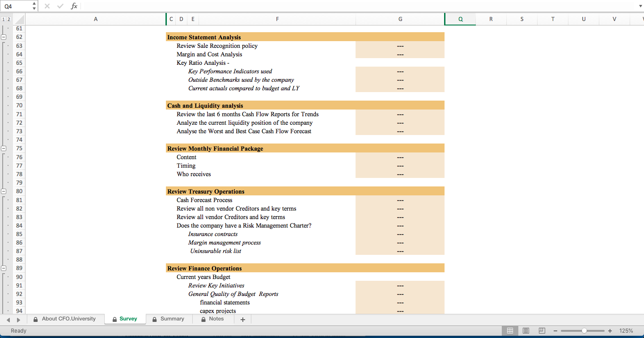Screen dimensions: 644x338
Task: Collapse outline group at row 80
Action: click(x=3, y=191)
